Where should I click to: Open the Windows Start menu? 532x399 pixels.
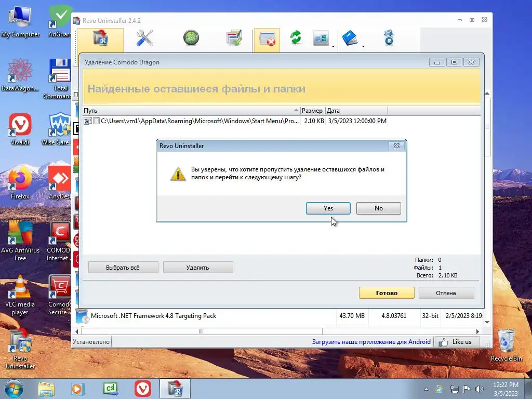click(14, 389)
